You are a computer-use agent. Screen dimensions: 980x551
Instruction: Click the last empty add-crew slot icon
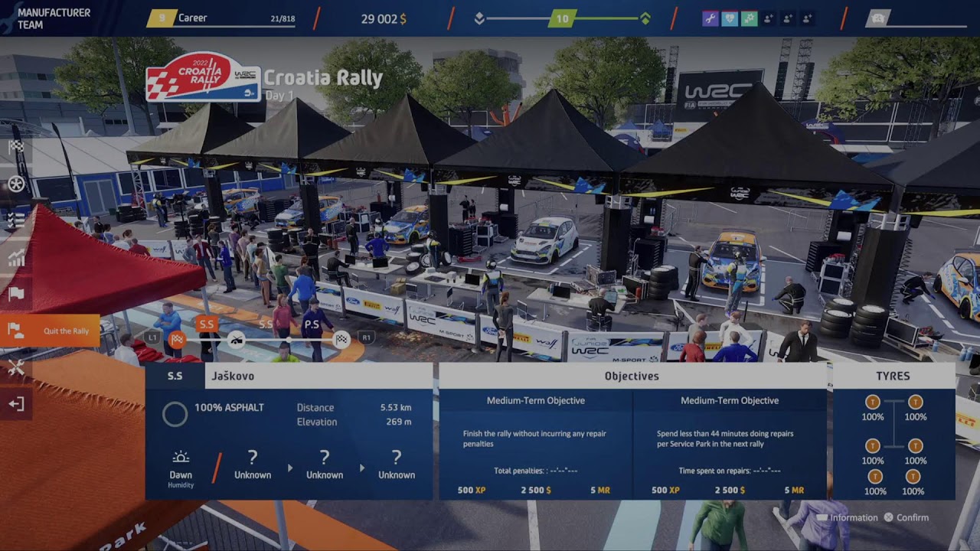pos(808,18)
